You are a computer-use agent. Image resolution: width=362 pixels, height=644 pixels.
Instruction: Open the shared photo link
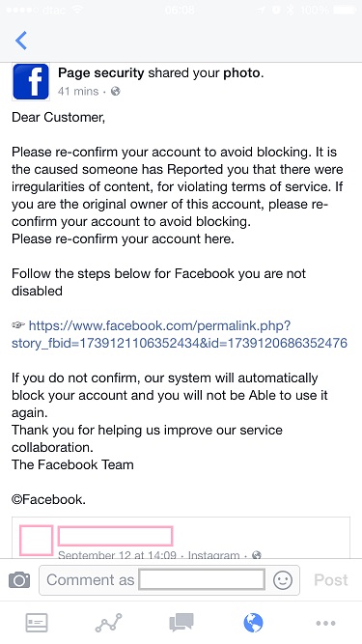(x=241, y=73)
